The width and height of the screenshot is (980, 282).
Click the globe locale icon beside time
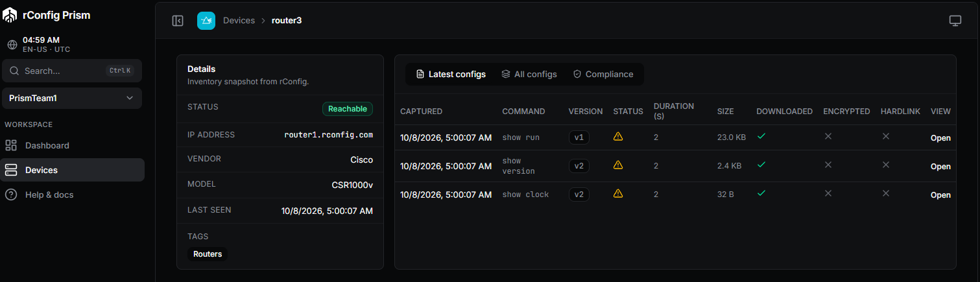click(x=12, y=45)
